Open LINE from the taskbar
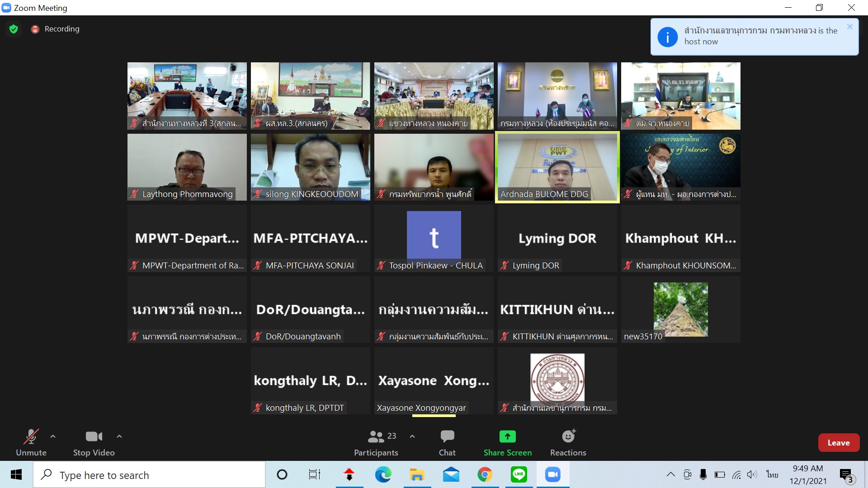This screenshot has height=488, width=868. coord(519,474)
